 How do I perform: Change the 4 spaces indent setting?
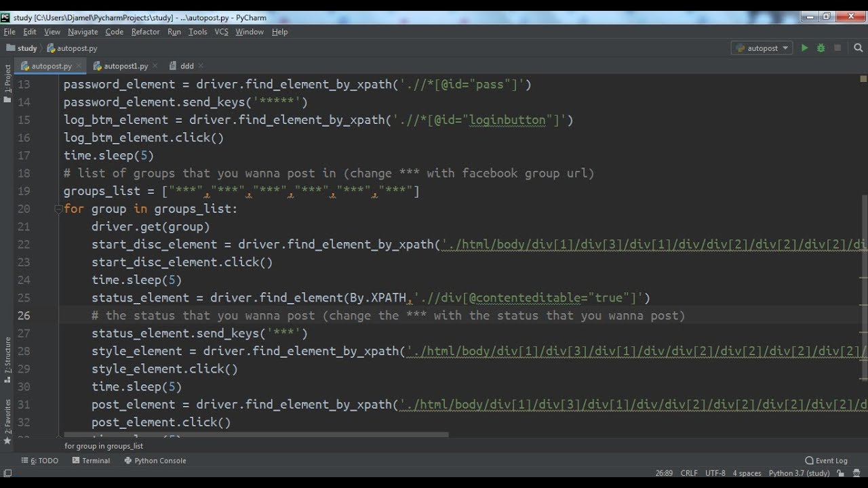(747, 473)
